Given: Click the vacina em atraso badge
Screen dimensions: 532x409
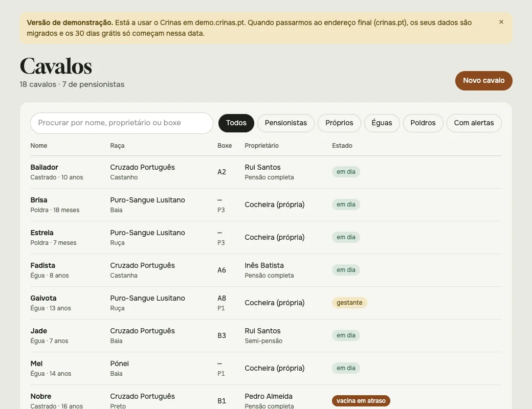Looking at the screenshot, I should click(361, 401).
